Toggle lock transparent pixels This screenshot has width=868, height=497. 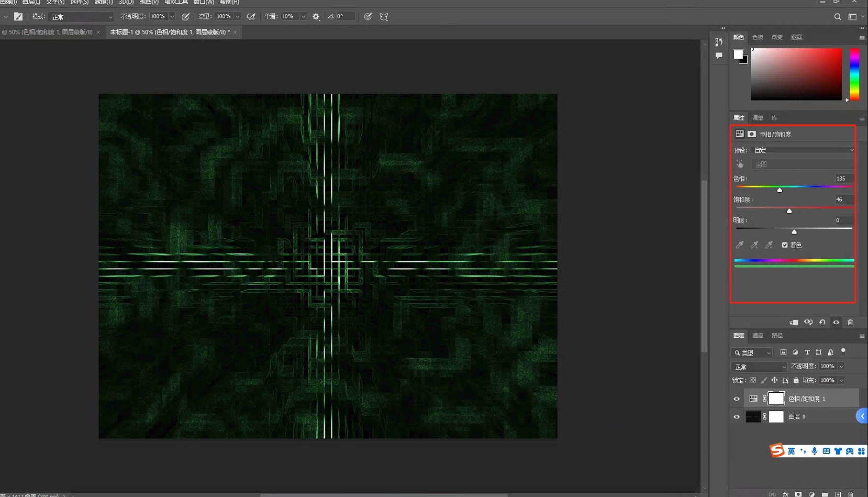(x=753, y=380)
